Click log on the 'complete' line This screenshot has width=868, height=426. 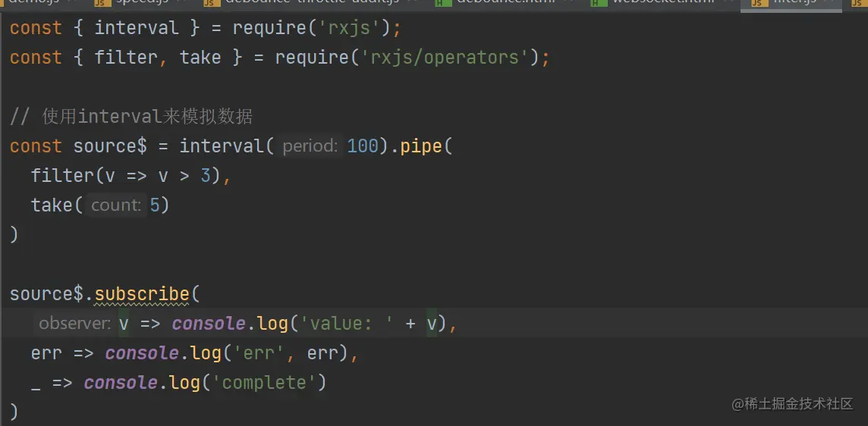184,382
